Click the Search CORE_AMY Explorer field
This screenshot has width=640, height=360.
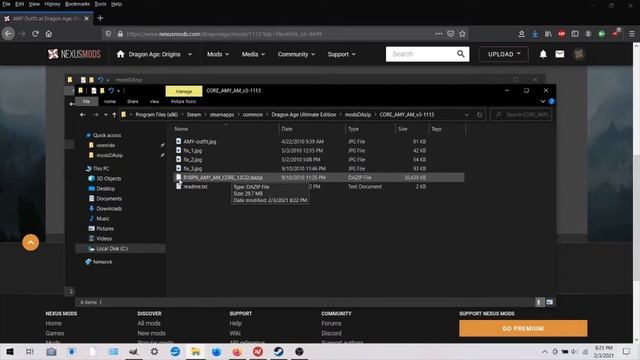click(521, 115)
